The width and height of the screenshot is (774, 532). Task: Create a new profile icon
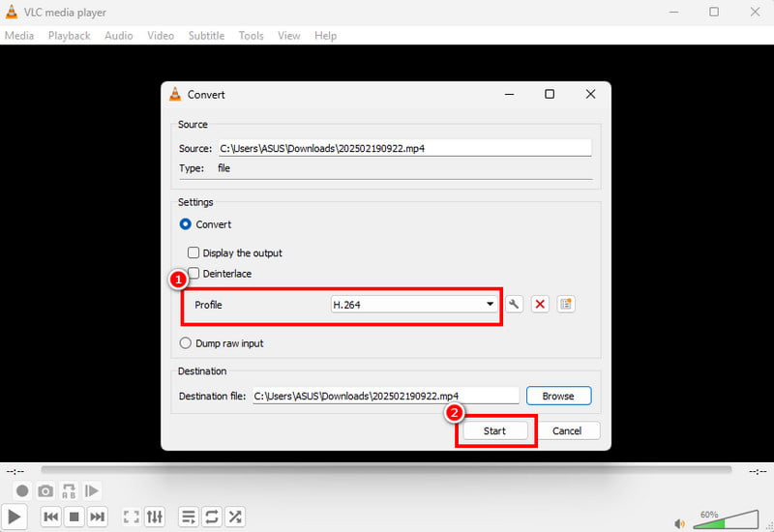click(566, 304)
